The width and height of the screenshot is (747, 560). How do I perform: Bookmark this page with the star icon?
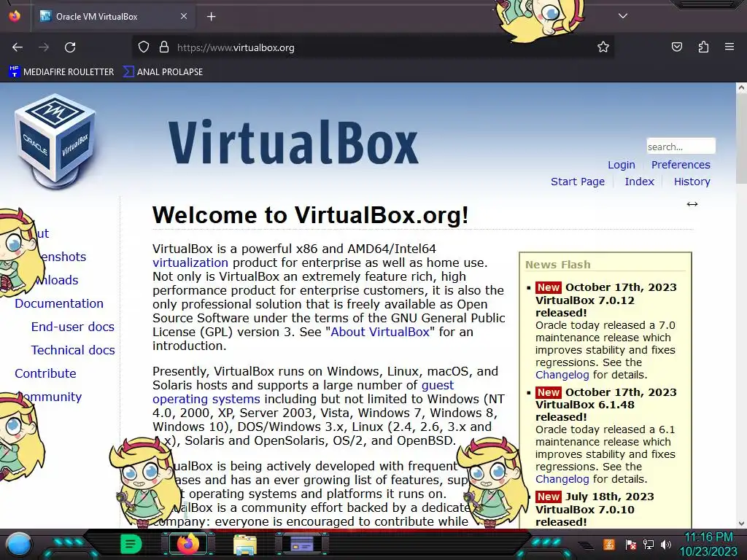coord(603,47)
